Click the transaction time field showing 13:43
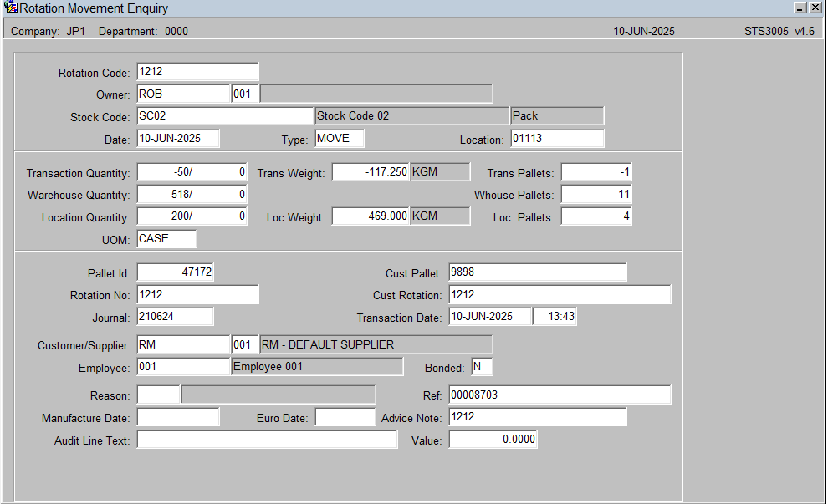 [x=555, y=317]
